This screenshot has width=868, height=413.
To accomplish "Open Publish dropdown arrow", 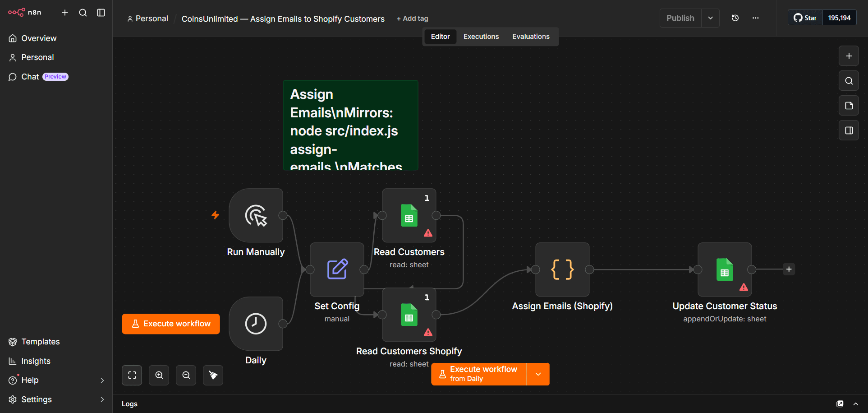I will click(711, 18).
